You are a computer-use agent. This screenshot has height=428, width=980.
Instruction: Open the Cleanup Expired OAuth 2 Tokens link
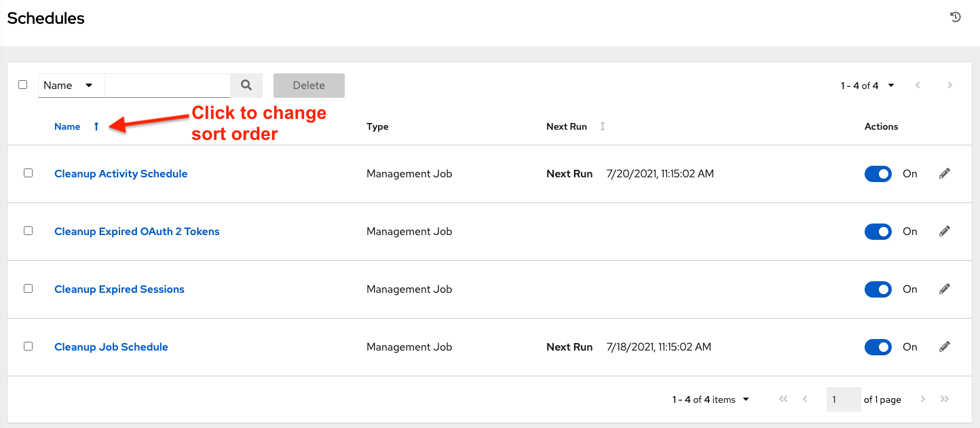tap(137, 232)
